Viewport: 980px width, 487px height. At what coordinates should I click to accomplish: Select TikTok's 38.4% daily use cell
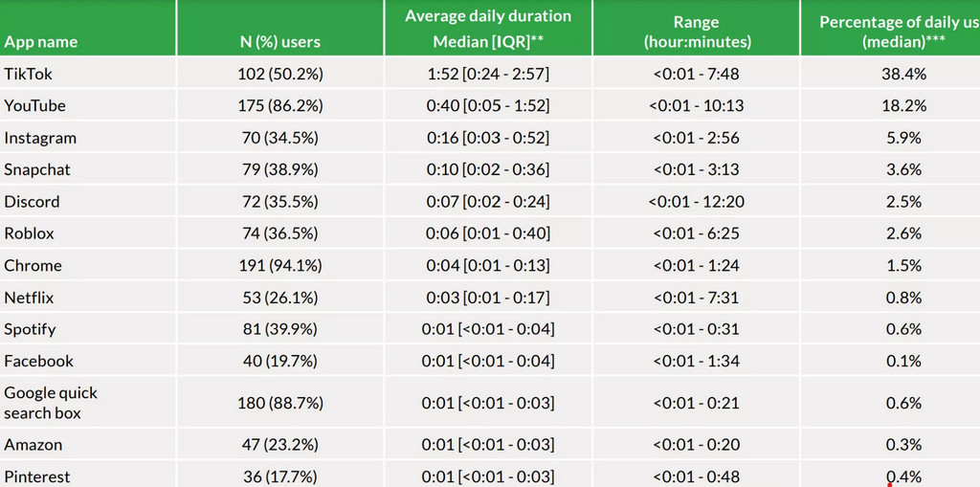[903, 74]
